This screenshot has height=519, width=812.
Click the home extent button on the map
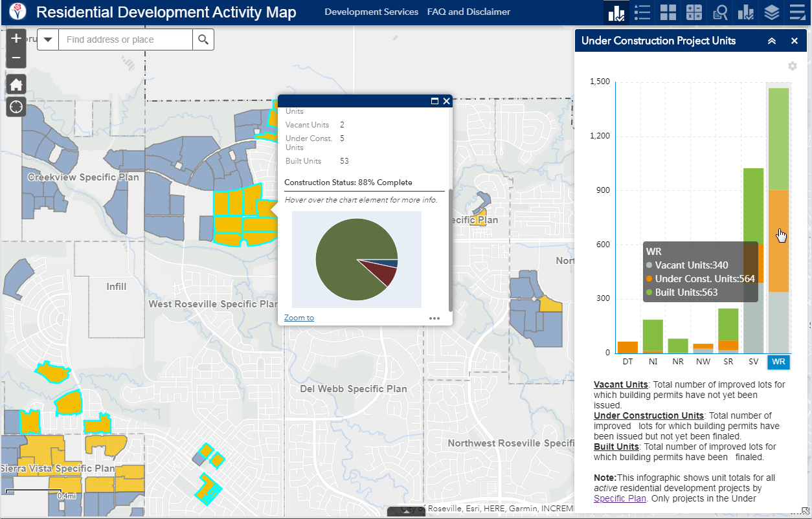pos(16,83)
